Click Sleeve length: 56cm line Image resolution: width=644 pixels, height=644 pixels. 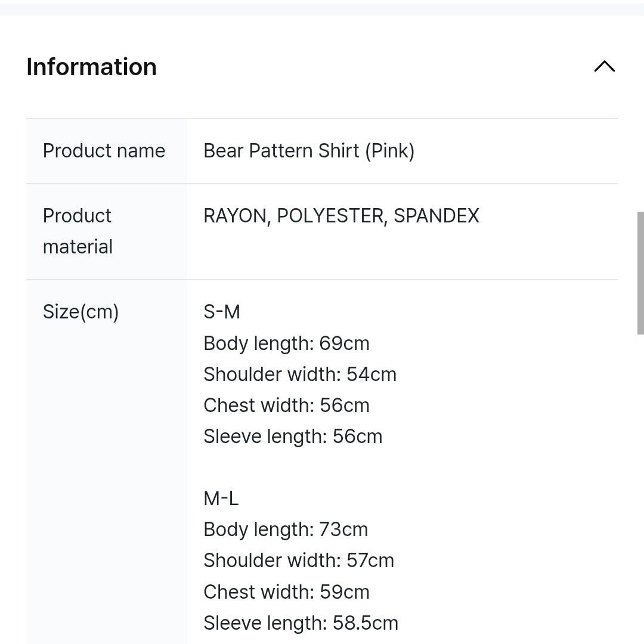coord(293,436)
